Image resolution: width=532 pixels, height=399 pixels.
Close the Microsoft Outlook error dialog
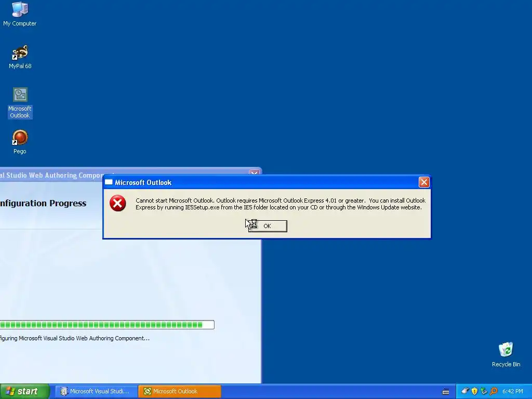click(424, 182)
